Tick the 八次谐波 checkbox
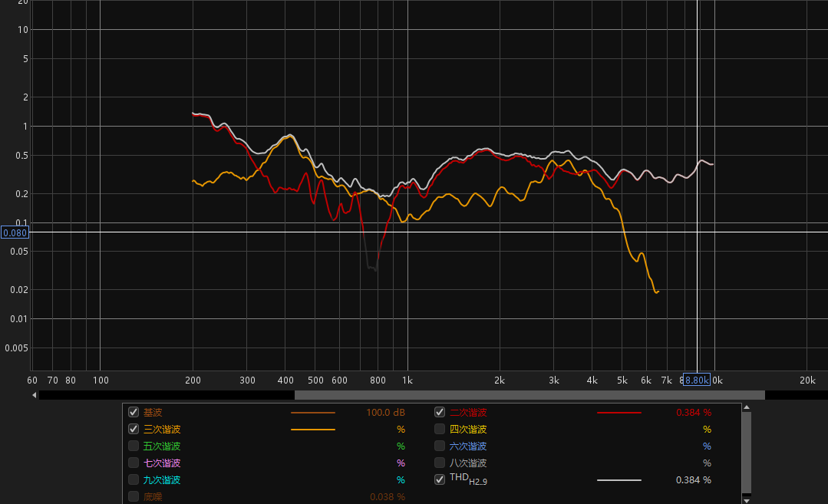Viewport: 828px width, 504px height. (x=440, y=463)
